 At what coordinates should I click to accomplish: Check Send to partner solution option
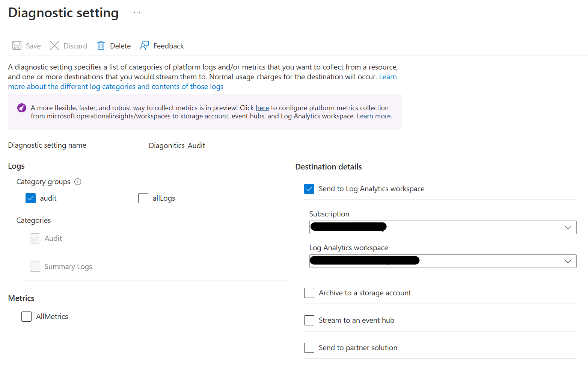tap(309, 348)
